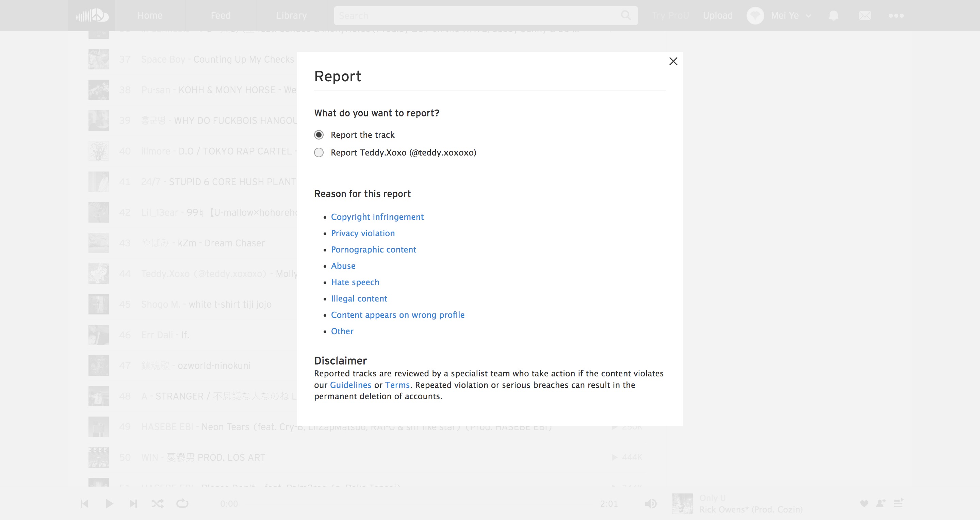The image size is (980, 520).
Task: Open artist 'Space Boy' on row 37
Action: pos(163,59)
